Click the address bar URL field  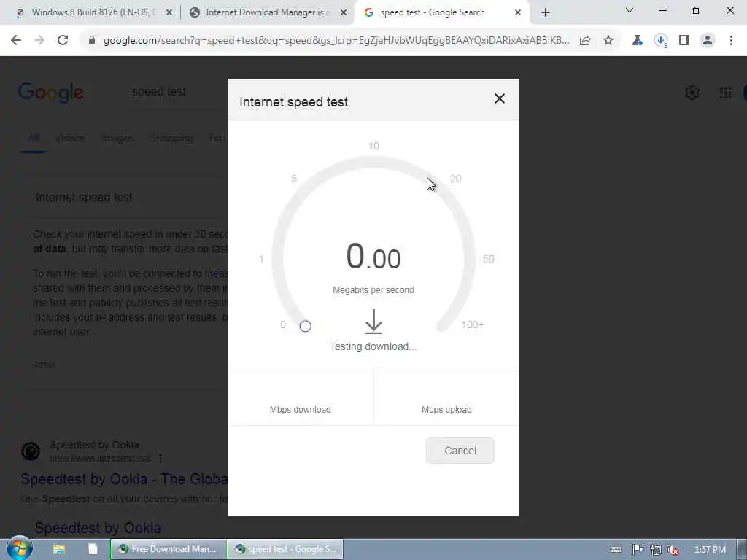336,41
